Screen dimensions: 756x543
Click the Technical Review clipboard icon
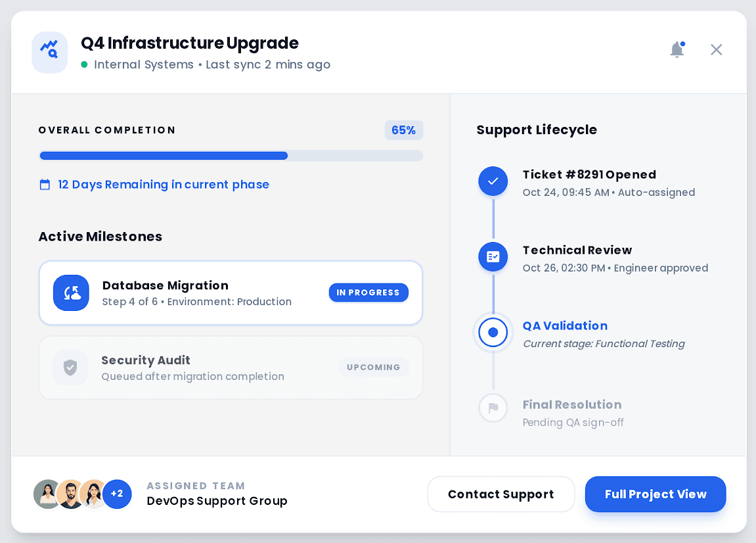click(493, 257)
